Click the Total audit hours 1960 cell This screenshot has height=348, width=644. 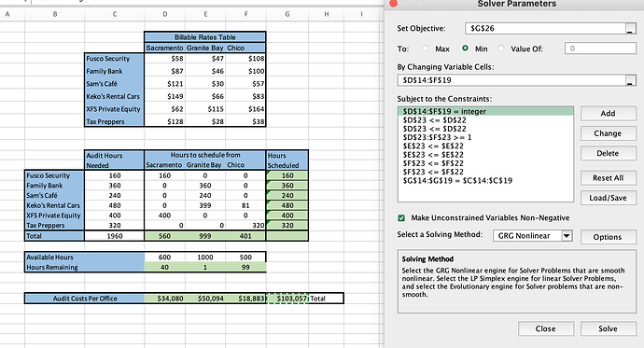click(115, 236)
